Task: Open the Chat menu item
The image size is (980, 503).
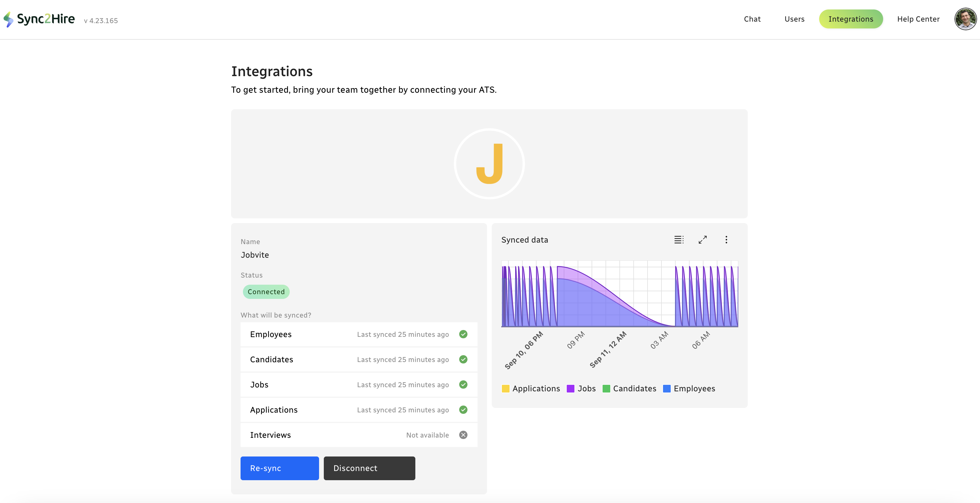Action: (x=752, y=19)
